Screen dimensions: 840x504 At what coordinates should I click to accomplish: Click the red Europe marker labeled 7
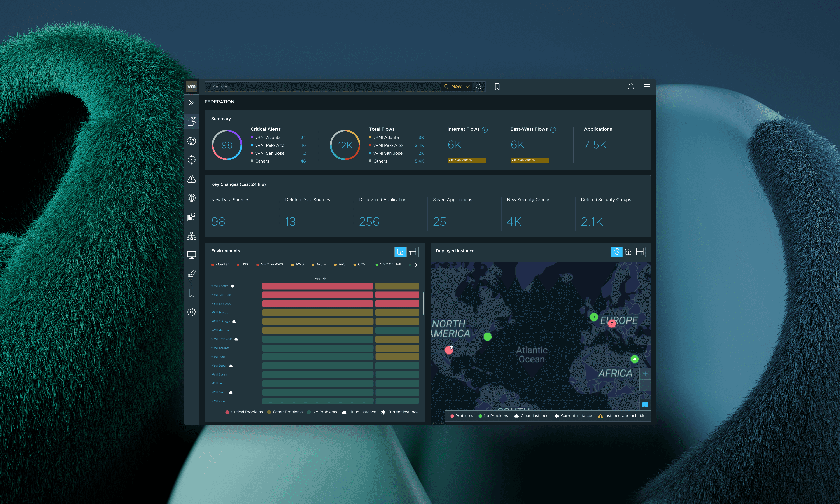click(612, 324)
